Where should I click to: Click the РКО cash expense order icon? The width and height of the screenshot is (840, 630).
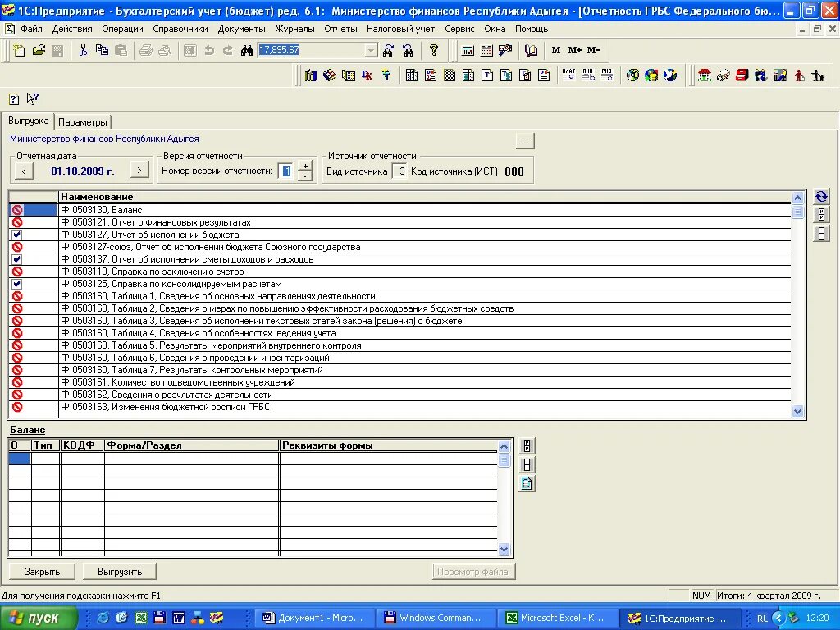click(x=606, y=75)
